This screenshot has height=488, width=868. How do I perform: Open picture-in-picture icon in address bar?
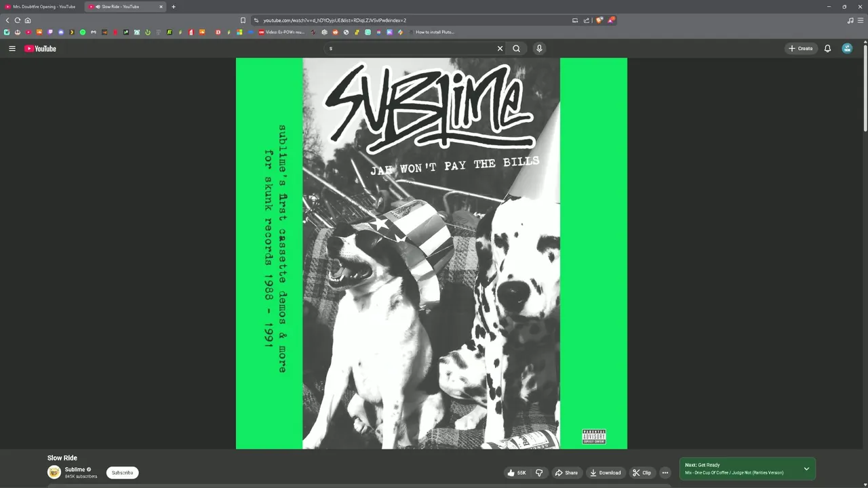coord(575,20)
